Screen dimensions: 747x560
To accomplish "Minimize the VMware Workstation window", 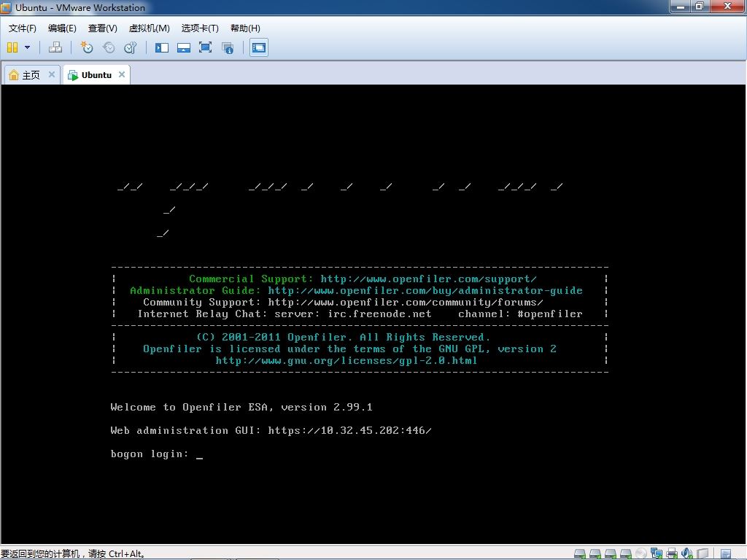I will [x=681, y=6].
